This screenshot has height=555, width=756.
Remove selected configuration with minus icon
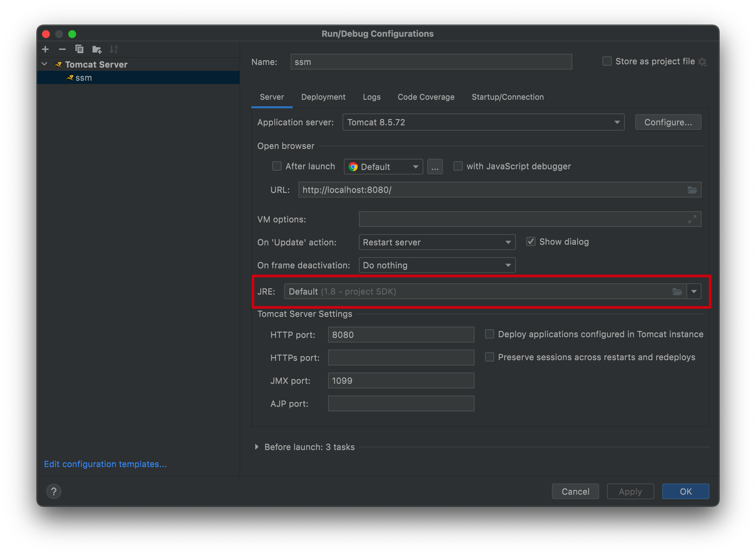click(62, 50)
